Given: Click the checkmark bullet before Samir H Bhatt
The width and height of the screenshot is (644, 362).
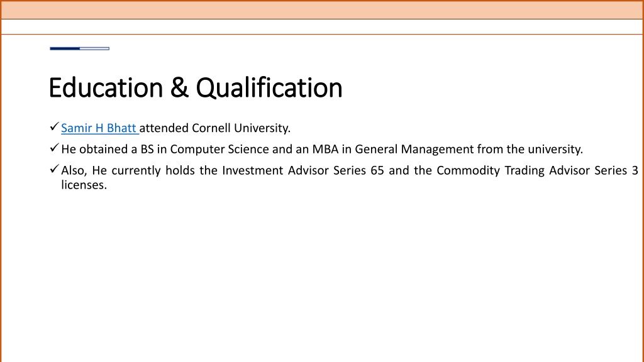Looking at the screenshot, I should coord(54,127).
